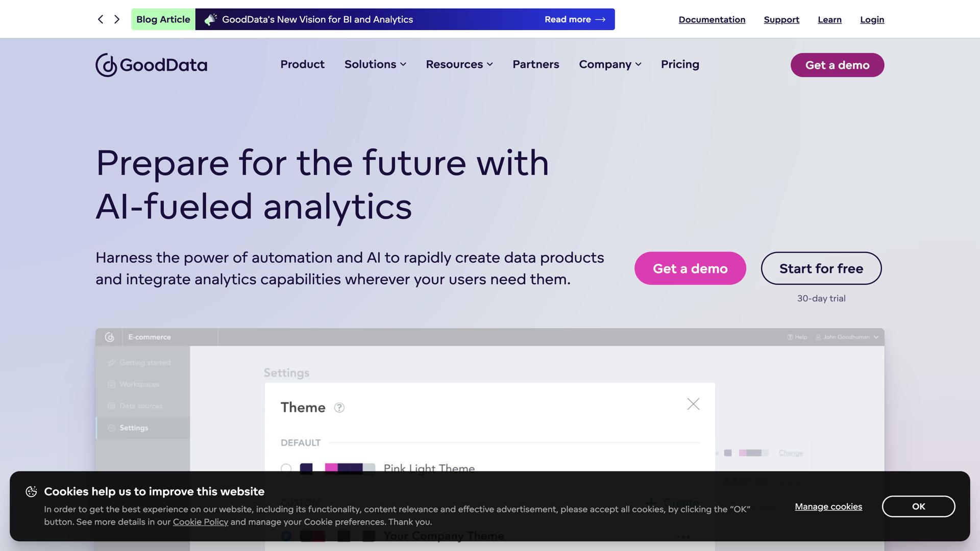Image resolution: width=980 pixels, height=551 pixels.
Task: Click the Start for free button
Action: pos(821,268)
